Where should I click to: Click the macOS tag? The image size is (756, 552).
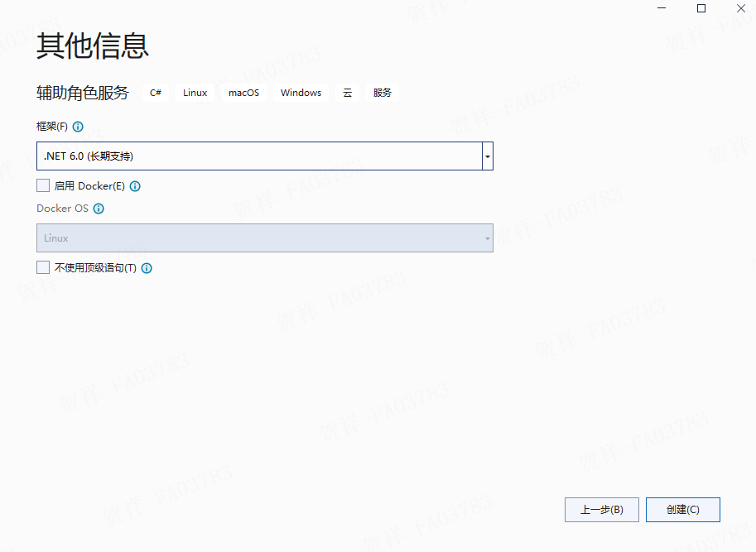pos(243,93)
